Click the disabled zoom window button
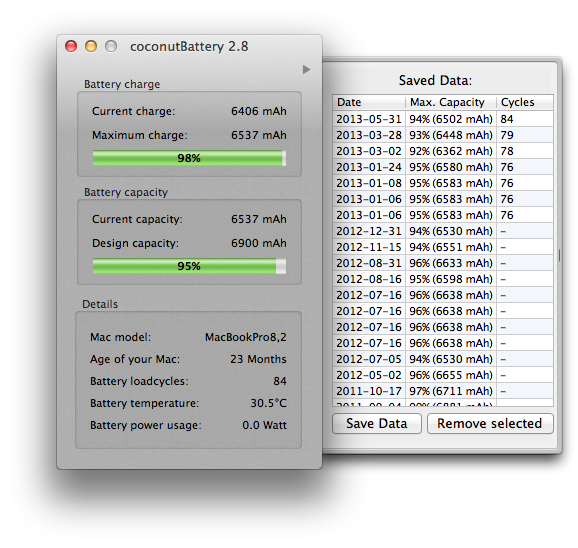Image resolution: width=578 pixels, height=548 pixels. 111,46
